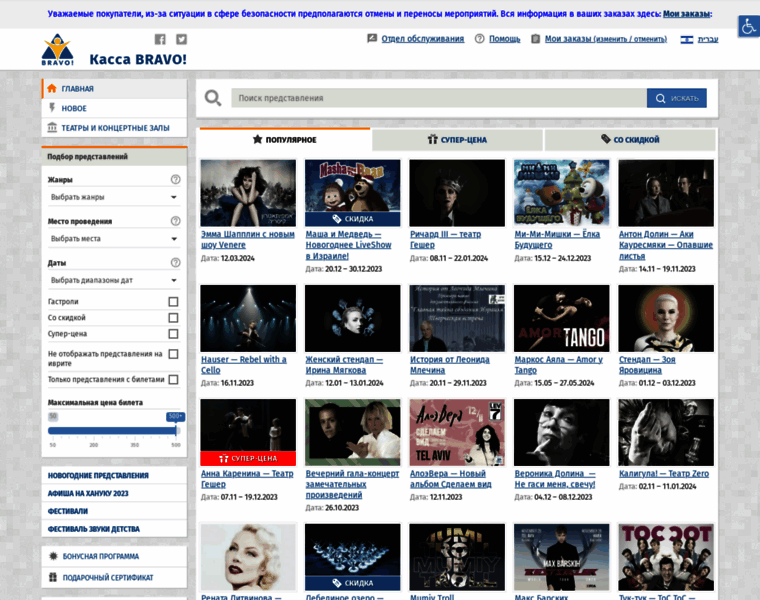Click the lightning icon beside Новое
760x600 pixels.
point(52,108)
